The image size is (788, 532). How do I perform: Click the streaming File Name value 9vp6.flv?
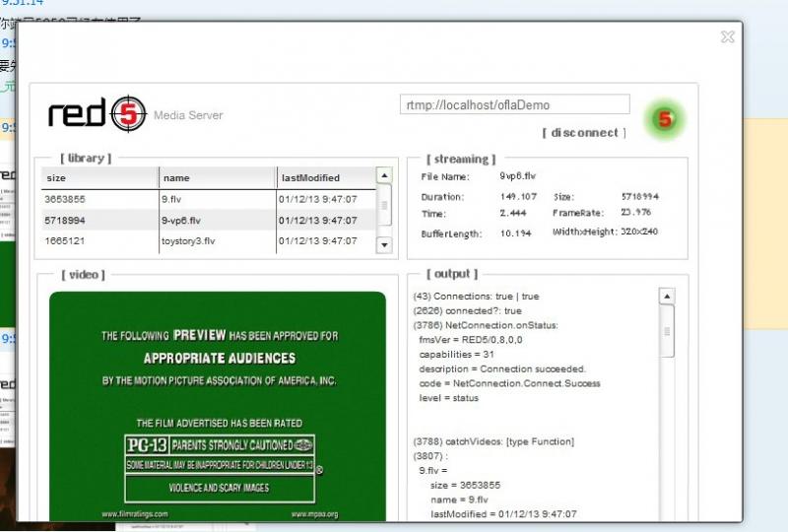(x=518, y=176)
